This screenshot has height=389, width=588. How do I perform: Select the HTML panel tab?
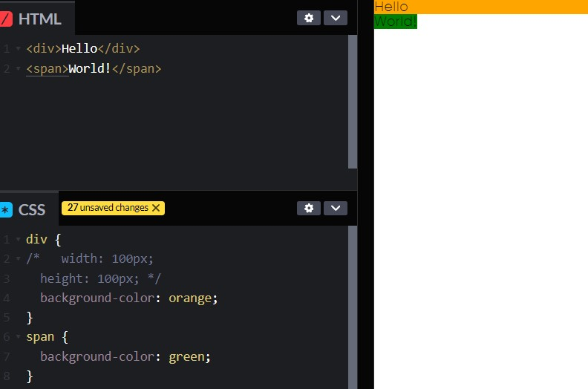[37, 19]
